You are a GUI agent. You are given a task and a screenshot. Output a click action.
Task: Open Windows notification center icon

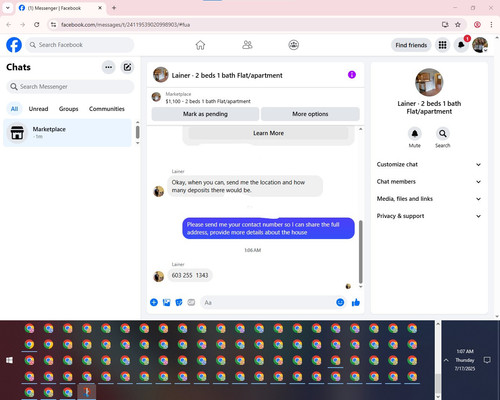click(x=487, y=360)
